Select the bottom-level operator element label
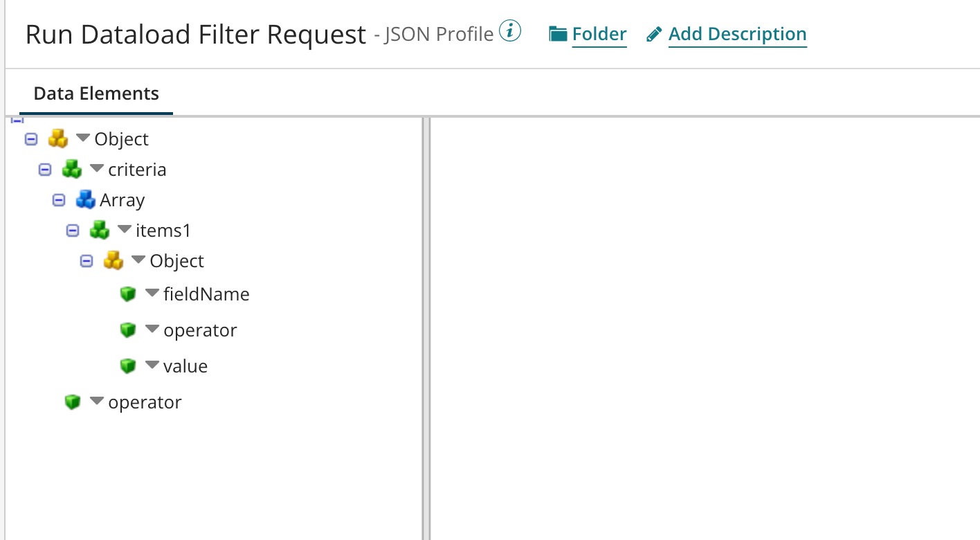The image size is (980, 540). [145, 402]
